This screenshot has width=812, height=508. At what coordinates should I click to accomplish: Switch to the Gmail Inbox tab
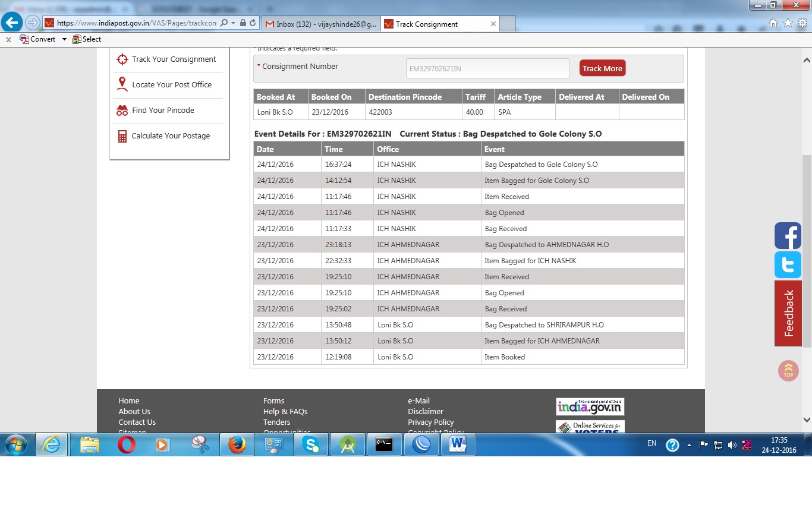pyautogui.click(x=321, y=24)
